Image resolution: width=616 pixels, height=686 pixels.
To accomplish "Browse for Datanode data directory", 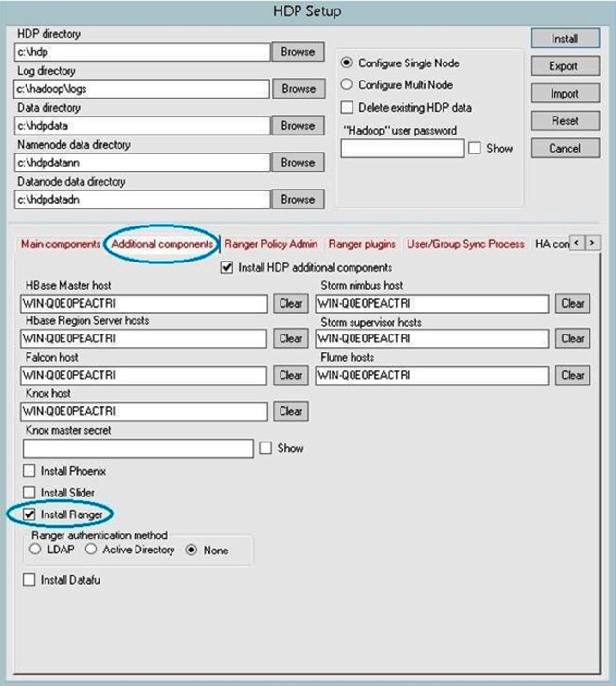I will [x=298, y=200].
